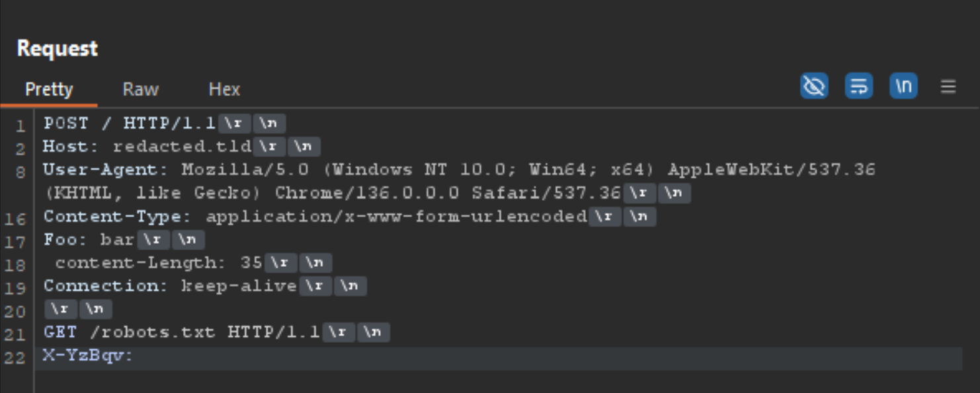Toggle the hide non-printable eye icon
The height and width of the screenshot is (393, 980).
[814, 87]
